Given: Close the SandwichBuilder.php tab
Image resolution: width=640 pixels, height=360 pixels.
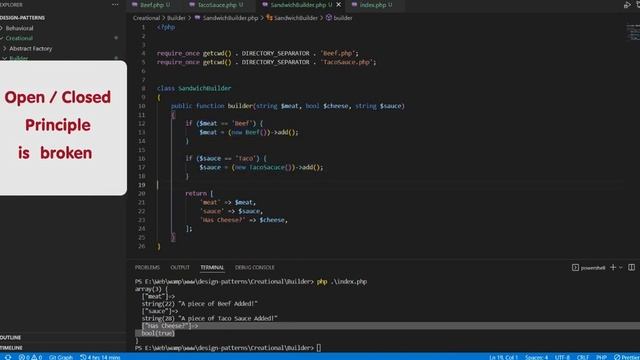Looking at the screenshot, I should 338,5.
